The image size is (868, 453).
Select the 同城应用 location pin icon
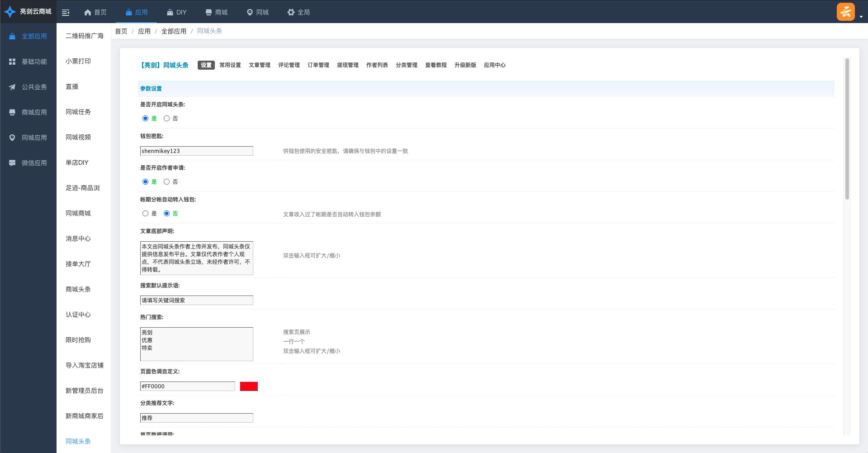(12, 138)
